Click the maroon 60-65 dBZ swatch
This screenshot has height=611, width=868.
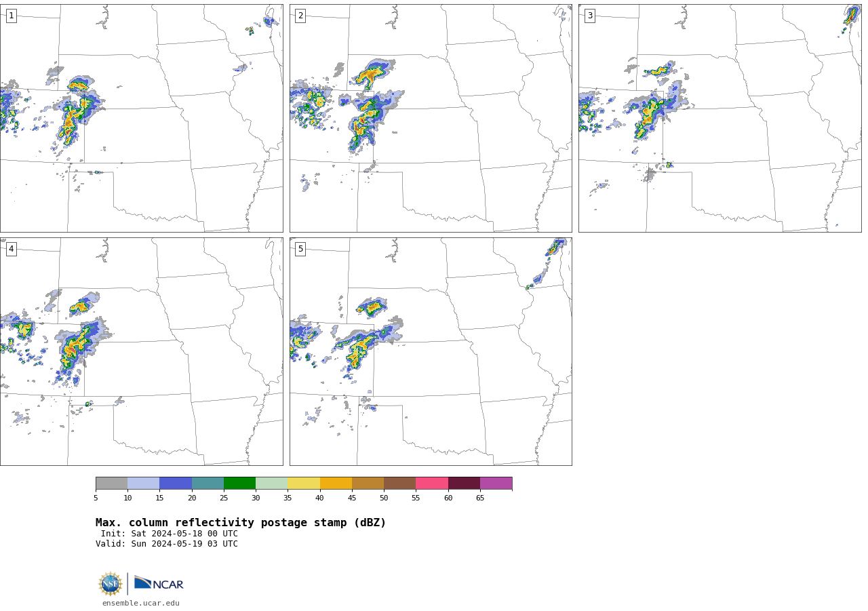pos(464,484)
